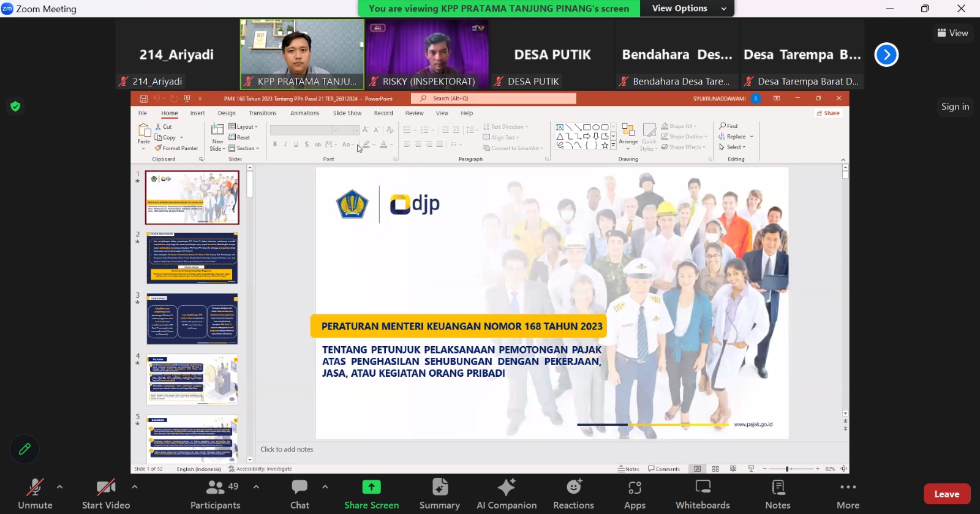
Task: Click the green annotation pencil icon
Action: [x=24, y=449]
